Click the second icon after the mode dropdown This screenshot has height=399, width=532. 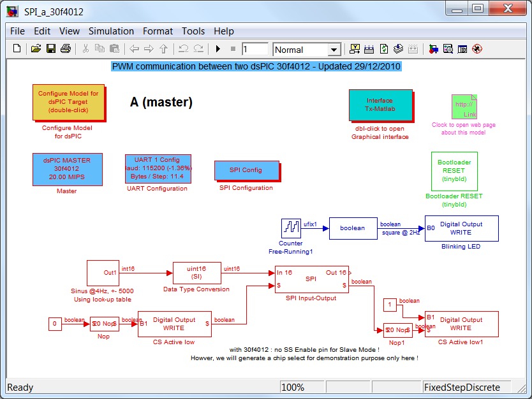[369, 49]
